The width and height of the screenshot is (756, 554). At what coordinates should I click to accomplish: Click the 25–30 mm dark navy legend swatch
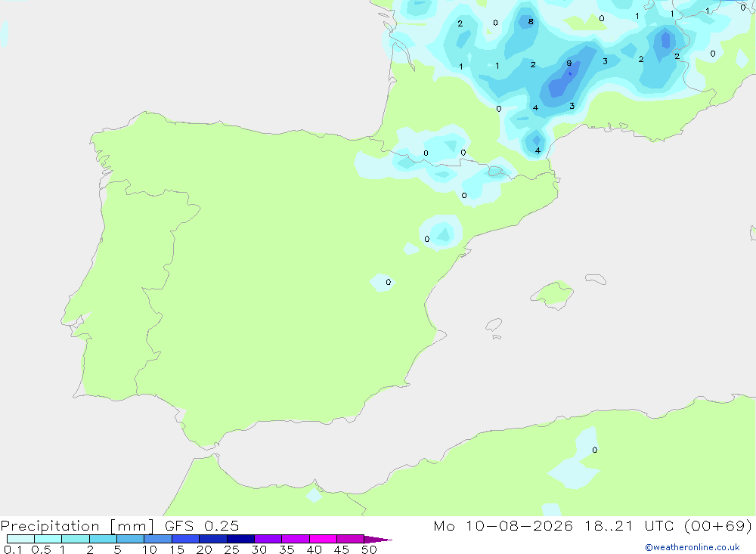[x=240, y=539]
